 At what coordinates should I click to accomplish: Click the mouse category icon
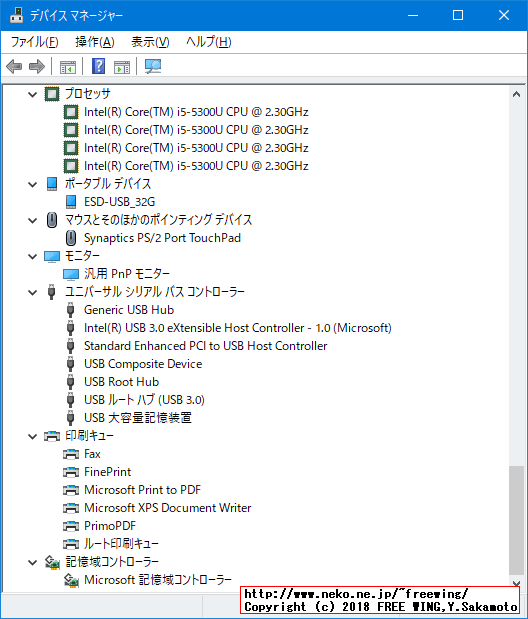52,220
